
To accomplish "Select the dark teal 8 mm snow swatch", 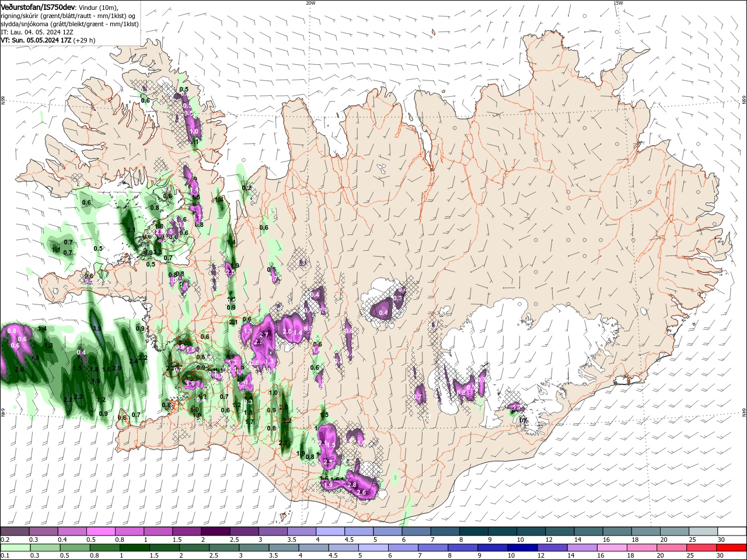I will point(474,531).
